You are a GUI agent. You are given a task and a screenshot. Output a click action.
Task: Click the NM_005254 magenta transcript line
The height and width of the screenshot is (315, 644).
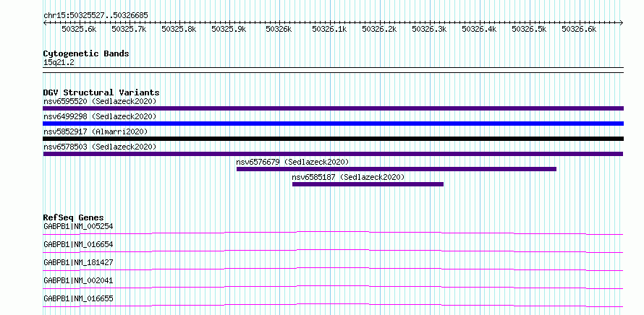333,233
